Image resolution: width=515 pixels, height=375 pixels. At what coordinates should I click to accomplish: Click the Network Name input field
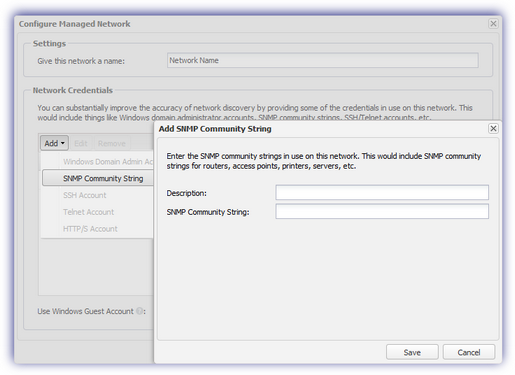coord(323,60)
